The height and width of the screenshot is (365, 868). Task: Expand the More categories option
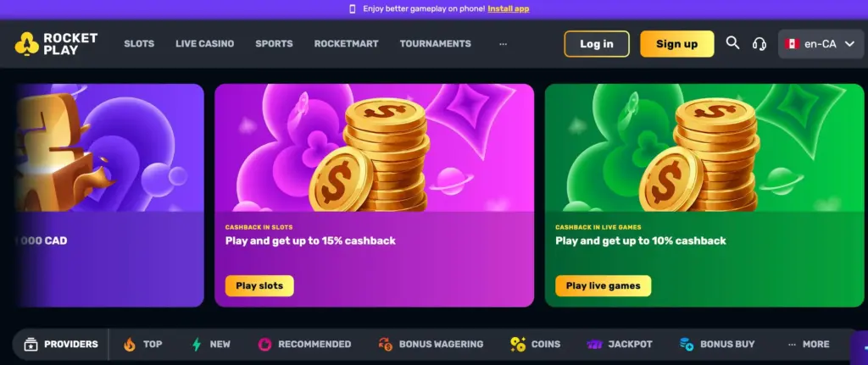(809, 344)
